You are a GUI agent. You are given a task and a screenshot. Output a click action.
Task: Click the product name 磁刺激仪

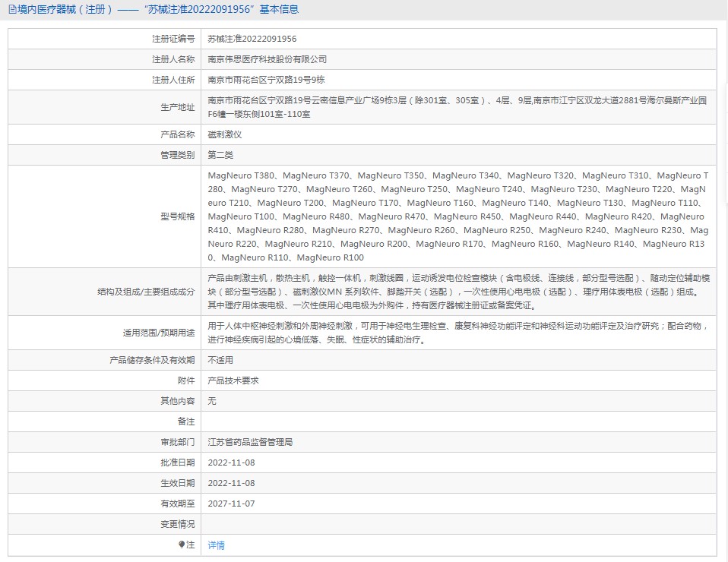(x=225, y=134)
